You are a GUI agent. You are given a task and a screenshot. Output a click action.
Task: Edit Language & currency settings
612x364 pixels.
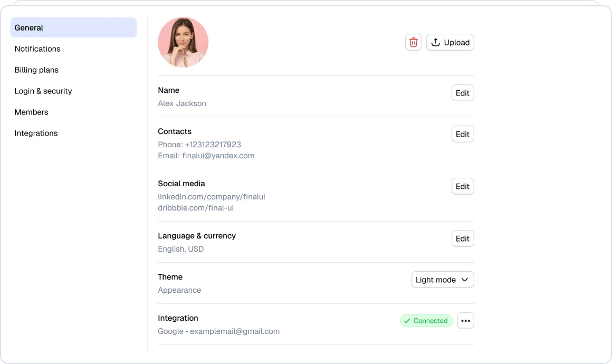click(x=463, y=239)
